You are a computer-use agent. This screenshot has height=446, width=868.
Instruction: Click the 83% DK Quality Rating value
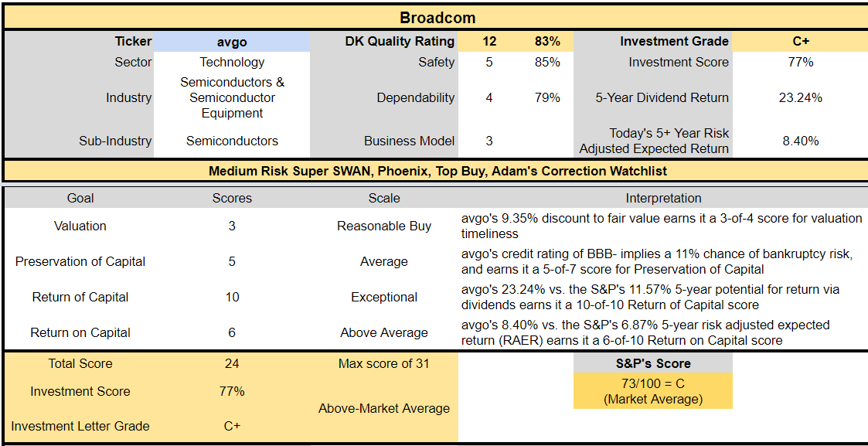tap(547, 42)
